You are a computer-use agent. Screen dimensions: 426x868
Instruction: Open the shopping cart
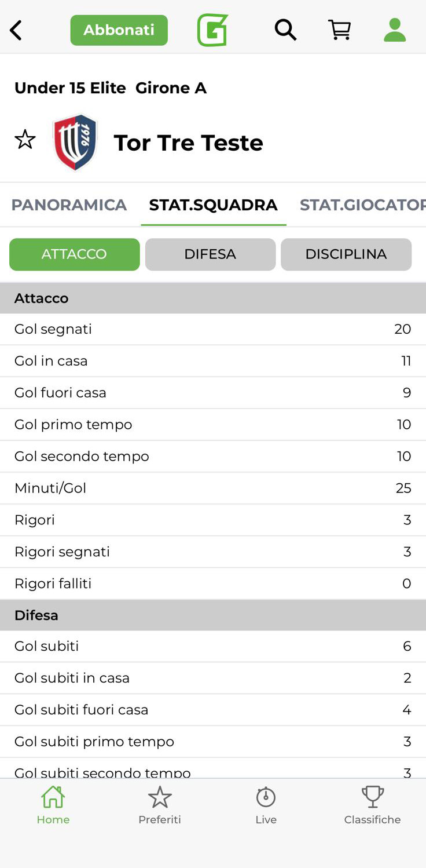tap(340, 30)
